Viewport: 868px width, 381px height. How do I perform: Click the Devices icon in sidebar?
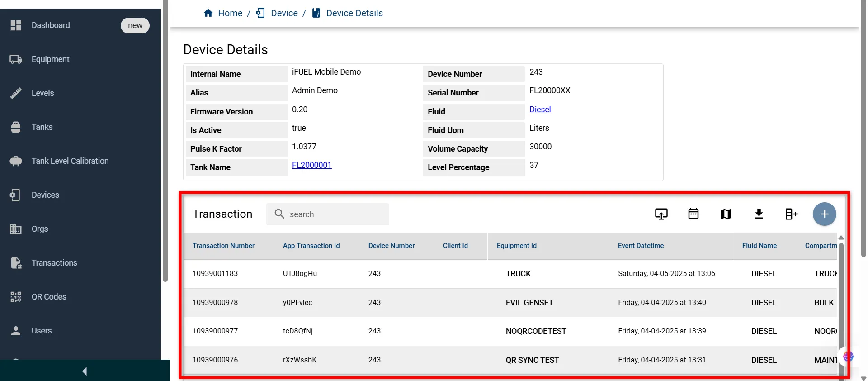click(x=16, y=195)
